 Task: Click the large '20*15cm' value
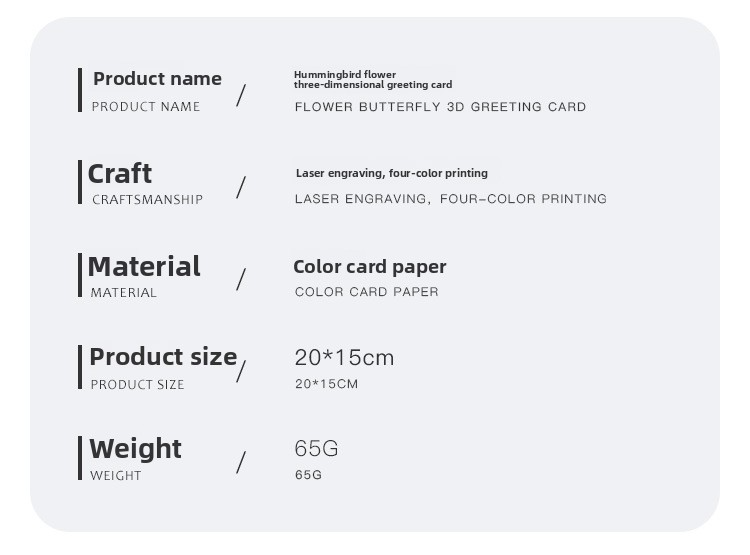click(344, 358)
